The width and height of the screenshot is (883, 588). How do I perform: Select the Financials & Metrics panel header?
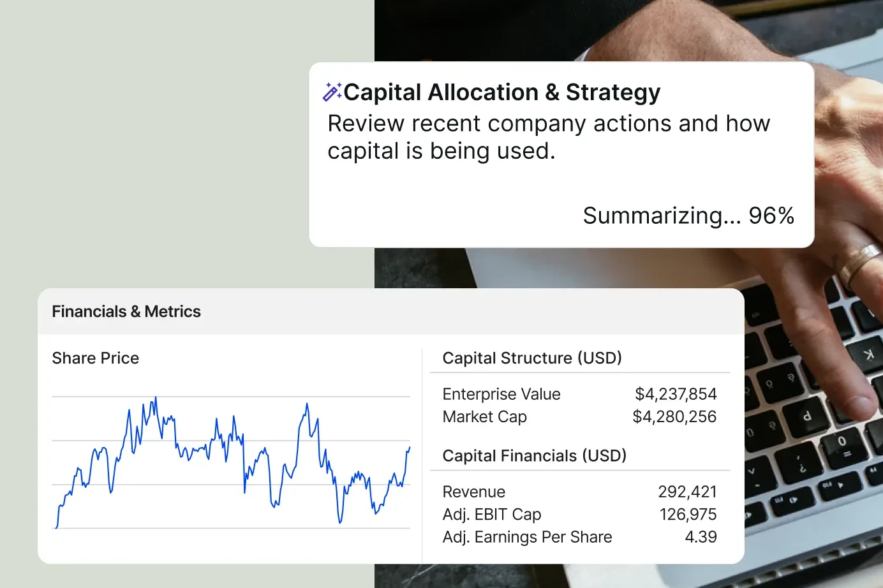click(126, 311)
